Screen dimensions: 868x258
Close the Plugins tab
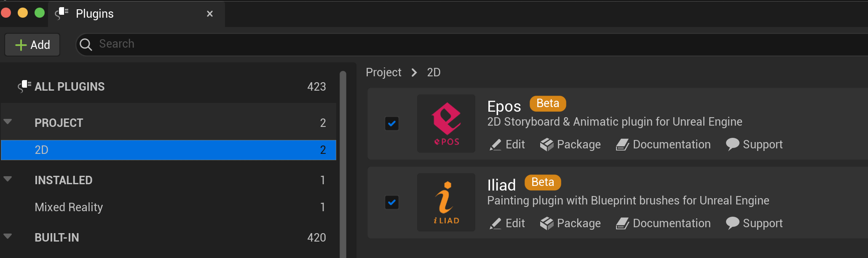tap(210, 14)
